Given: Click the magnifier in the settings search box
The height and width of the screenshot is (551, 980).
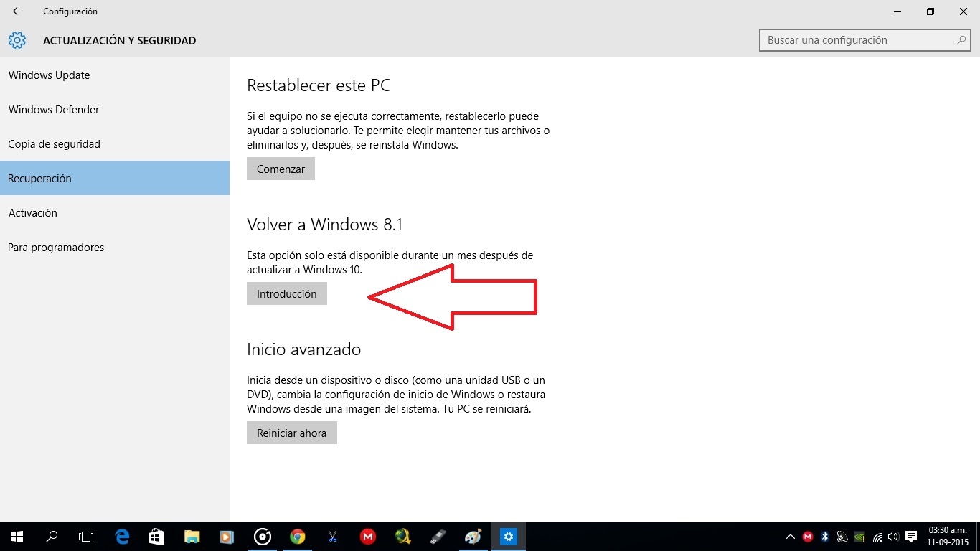Looking at the screenshot, I should pyautogui.click(x=962, y=40).
